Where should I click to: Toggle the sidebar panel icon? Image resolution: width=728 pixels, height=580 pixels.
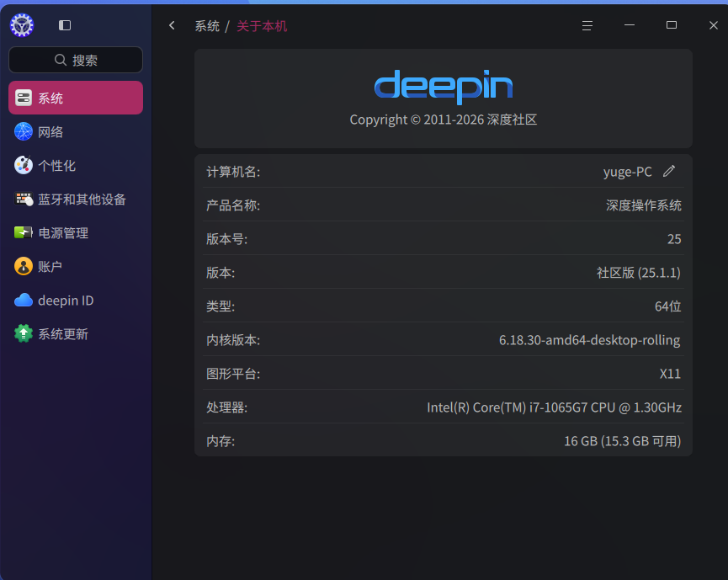tap(65, 25)
